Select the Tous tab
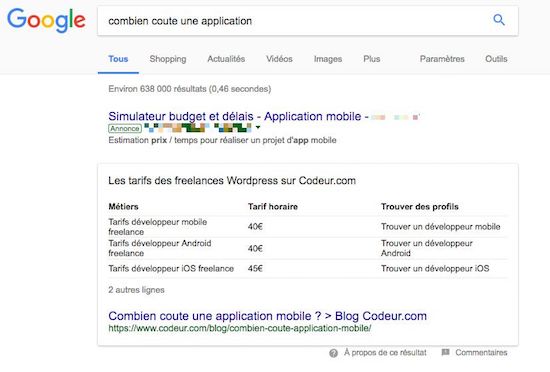This screenshot has width=550, height=372. (x=118, y=59)
